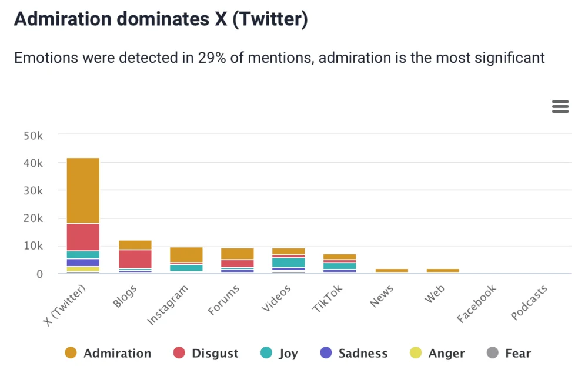Click the Blogs stacked bar
The height and width of the screenshot is (380, 588).
click(x=134, y=255)
